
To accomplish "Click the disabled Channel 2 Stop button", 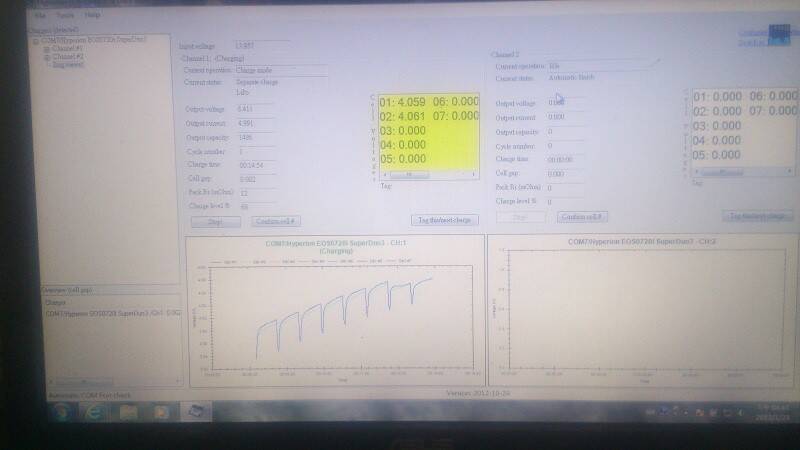I will tap(520, 217).
